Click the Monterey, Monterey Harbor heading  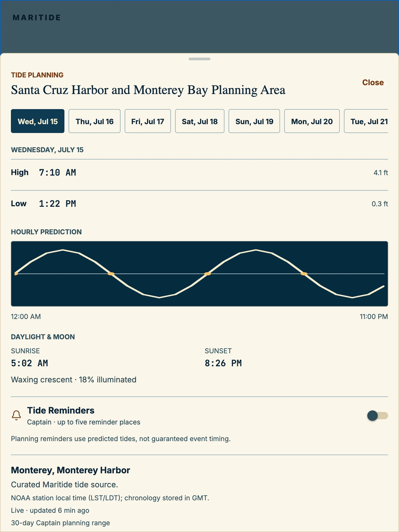[70, 470]
